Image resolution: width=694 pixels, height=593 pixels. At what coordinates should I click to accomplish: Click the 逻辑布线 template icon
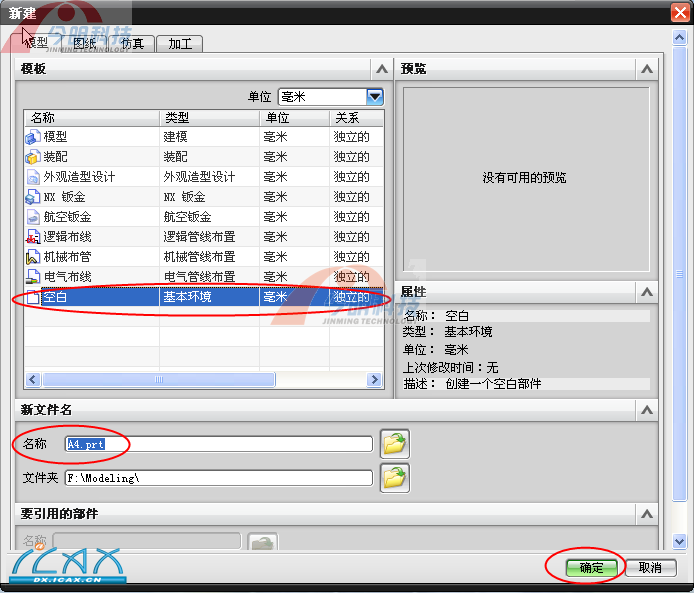pyautogui.click(x=33, y=237)
